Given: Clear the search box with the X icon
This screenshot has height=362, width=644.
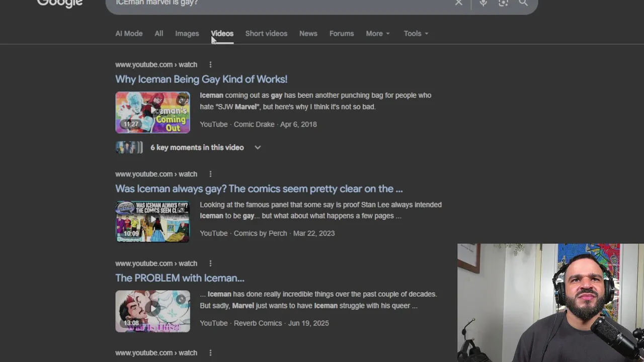Looking at the screenshot, I should pyautogui.click(x=458, y=3).
